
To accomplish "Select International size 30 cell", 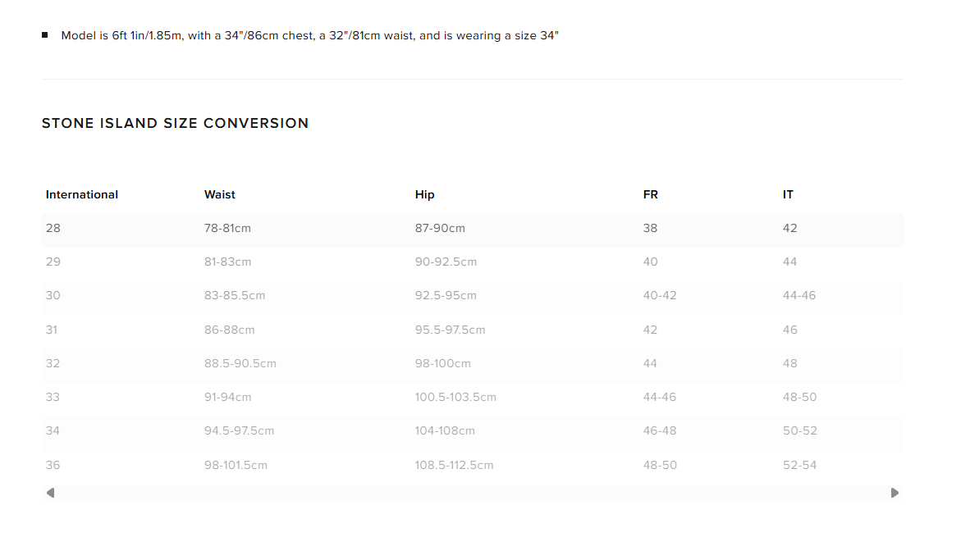I will (53, 295).
